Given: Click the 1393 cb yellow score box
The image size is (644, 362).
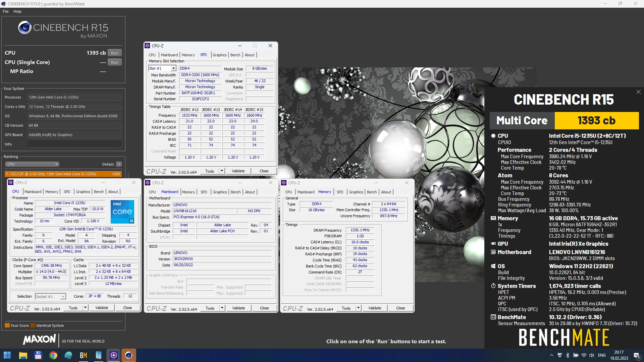Looking at the screenshot, I should [596, 120].
